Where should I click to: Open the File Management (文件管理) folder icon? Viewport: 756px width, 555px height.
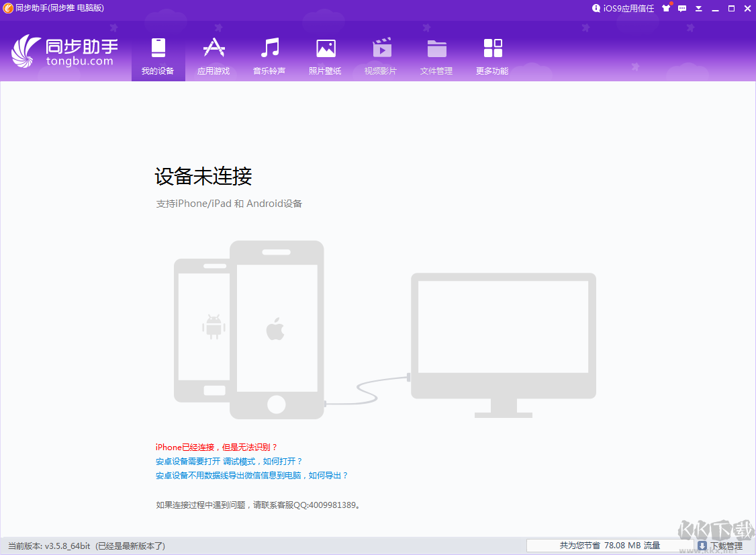(x=436, y=47)
